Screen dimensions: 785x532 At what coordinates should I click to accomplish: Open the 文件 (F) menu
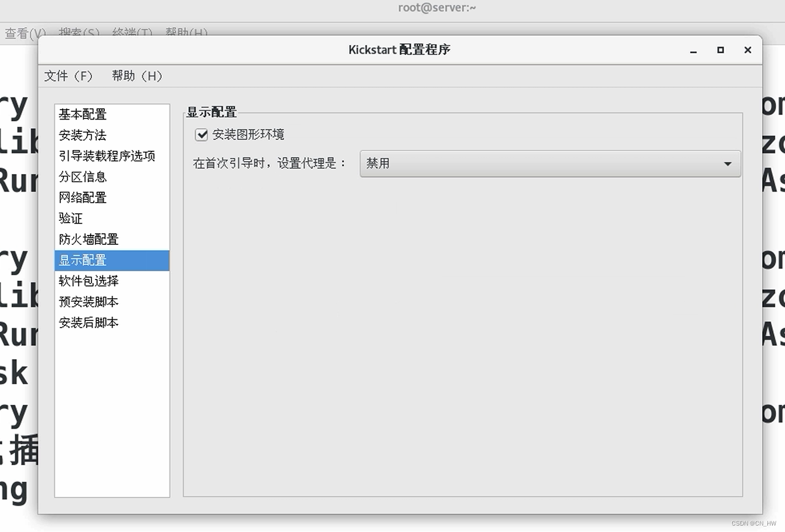click(69, 76)
